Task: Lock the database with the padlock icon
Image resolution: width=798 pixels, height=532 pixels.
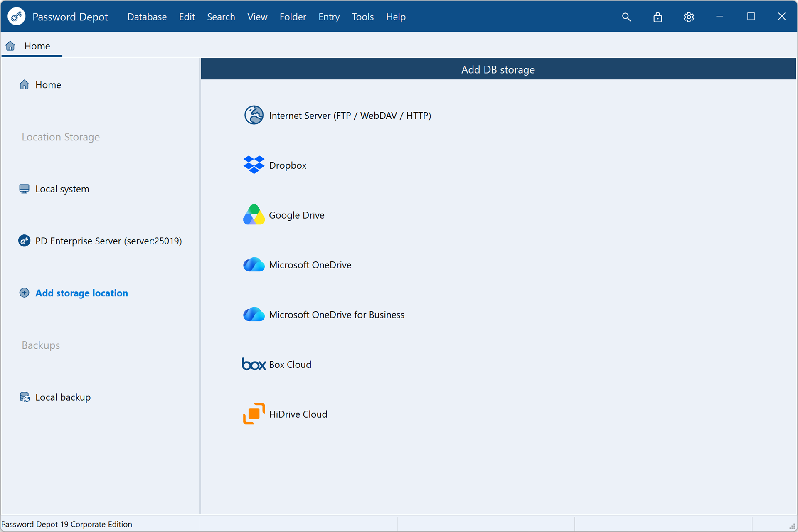Action: [x=658, y=17]
